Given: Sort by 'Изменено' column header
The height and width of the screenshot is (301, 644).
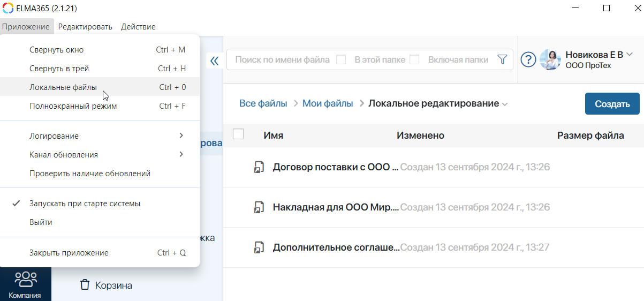Looking at the screenshot, I should [420, 136].
